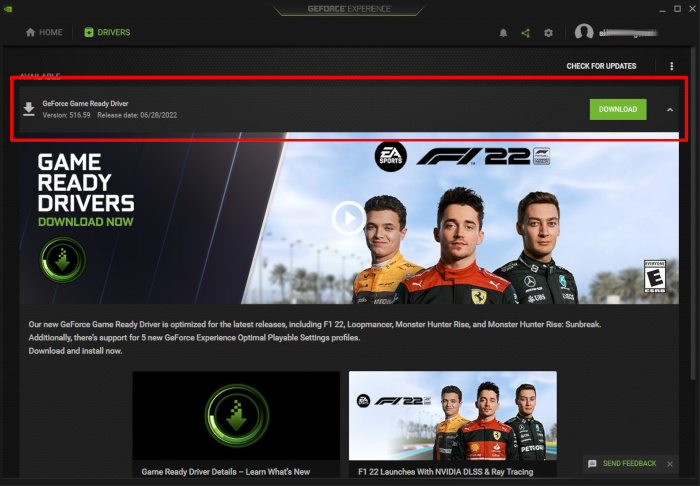Click the GeForce Game Ready Driver title
This screenshot has height=486, width=700.
[x=85, y=104]
